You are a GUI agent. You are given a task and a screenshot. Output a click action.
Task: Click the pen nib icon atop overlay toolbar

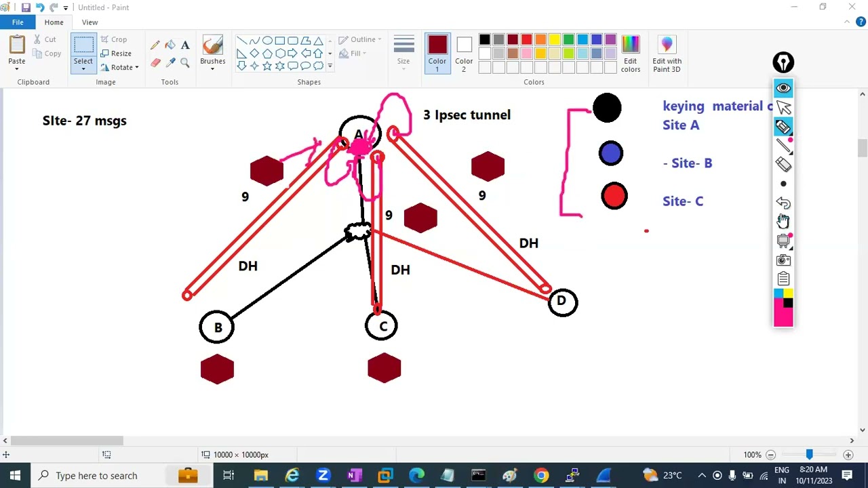[783, 63]
